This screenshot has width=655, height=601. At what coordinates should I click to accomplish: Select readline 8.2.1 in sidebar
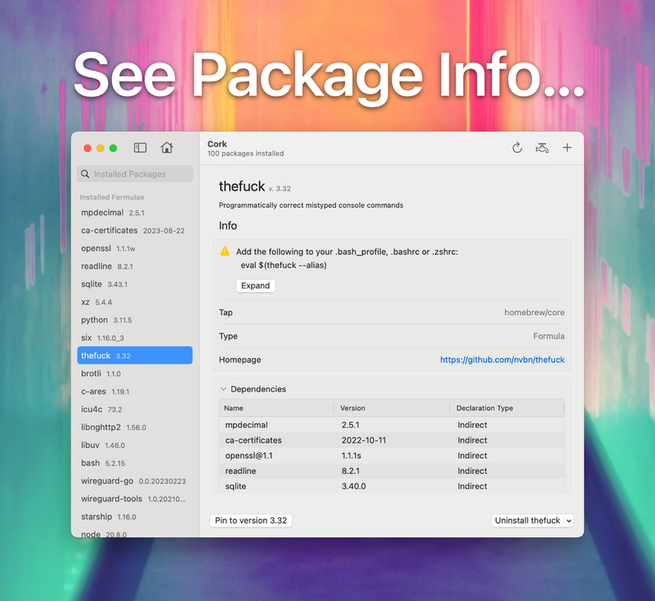[x=135, y=266]
